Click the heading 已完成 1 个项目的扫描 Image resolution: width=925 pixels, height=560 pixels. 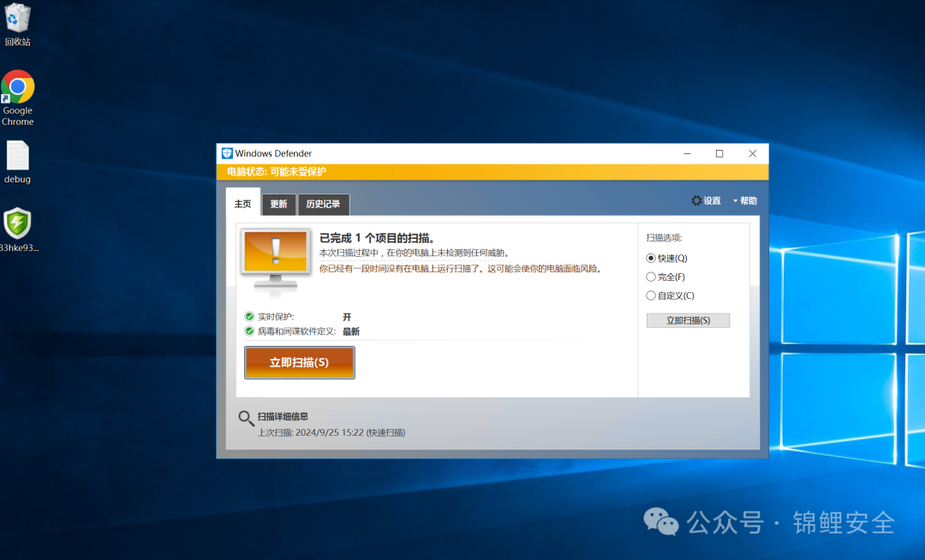click(x=378, y=238)
